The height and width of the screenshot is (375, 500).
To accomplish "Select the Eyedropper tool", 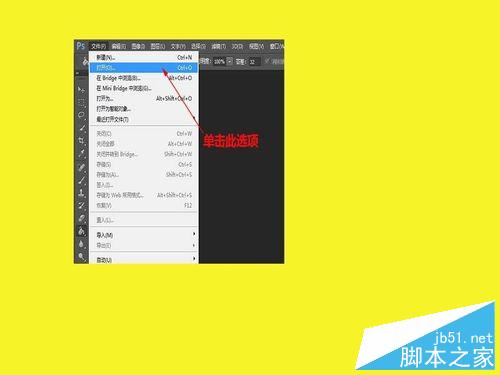I will (x=81, y=154).
